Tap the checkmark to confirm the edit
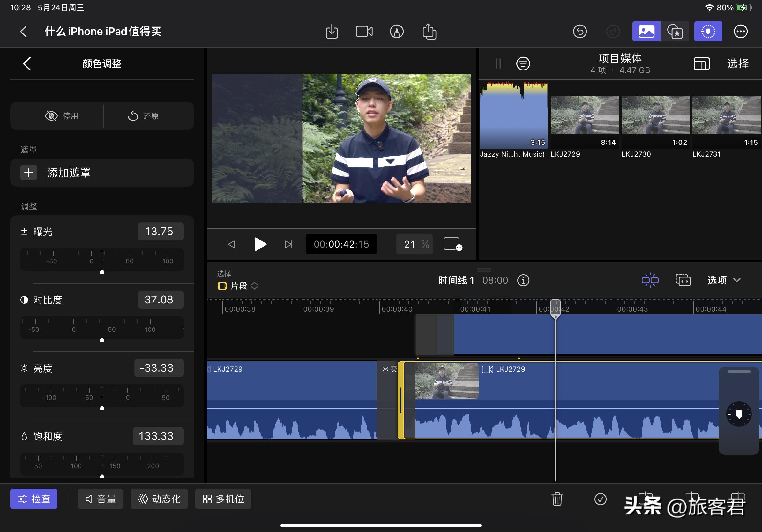This screenshot has height=532, width=762. point(600,499)
